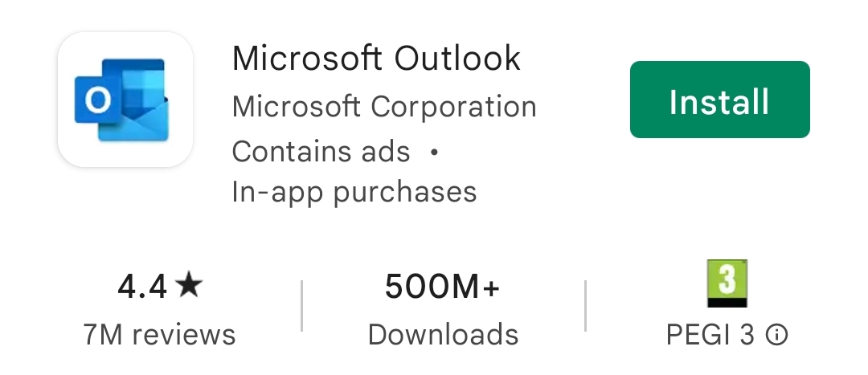Open the Microsoft Corporation developer link
The image size is (868, 375).
[x=384, y=106]
